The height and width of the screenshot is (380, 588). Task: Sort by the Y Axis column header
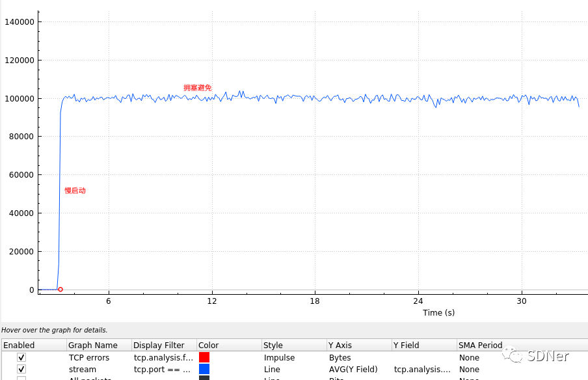pyautogui.click(x=359, y=345)
